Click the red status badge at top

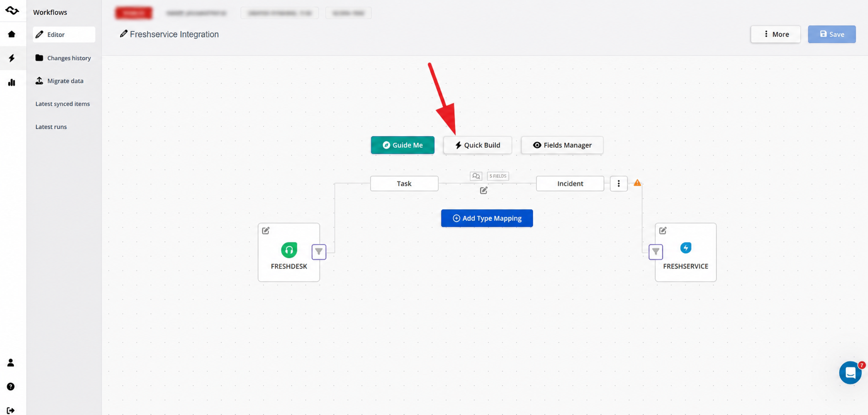(134, 13)
